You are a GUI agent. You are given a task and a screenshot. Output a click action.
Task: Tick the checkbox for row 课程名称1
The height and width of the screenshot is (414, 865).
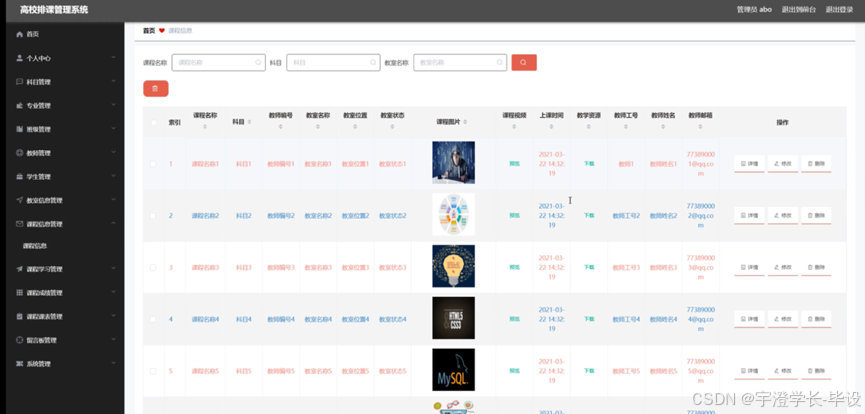point(153,164)
